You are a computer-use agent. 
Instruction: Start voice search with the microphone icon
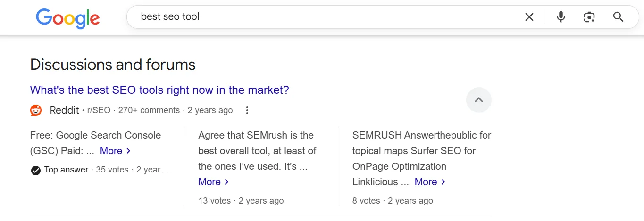pyautogui.click(x=560, y=17)
